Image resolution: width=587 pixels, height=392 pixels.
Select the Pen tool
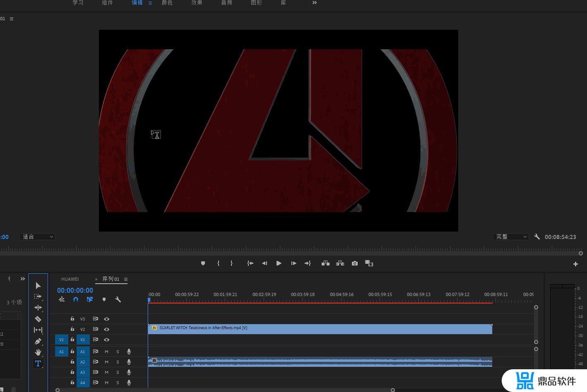click(38, 341)
